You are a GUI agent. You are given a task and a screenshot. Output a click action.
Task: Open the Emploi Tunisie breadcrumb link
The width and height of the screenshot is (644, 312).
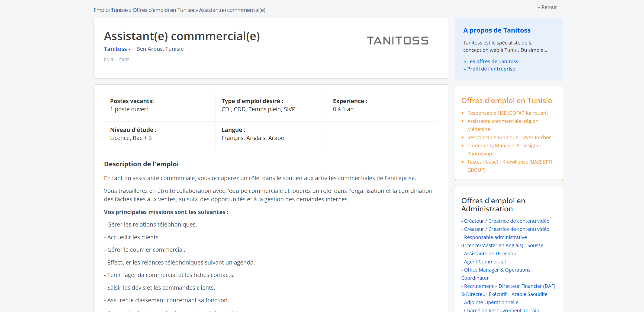click(x=111, y=10)
